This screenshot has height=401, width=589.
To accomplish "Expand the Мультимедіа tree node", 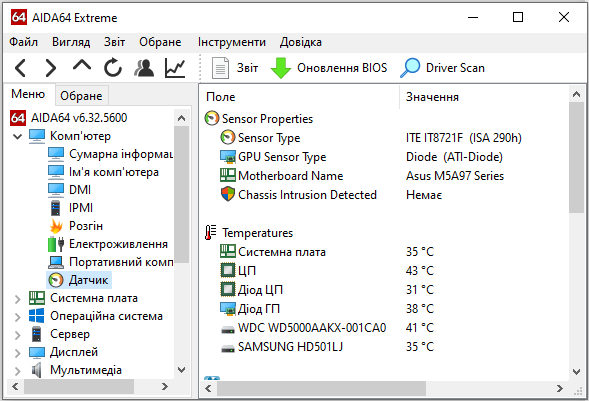I will click(x=17, y=371).
